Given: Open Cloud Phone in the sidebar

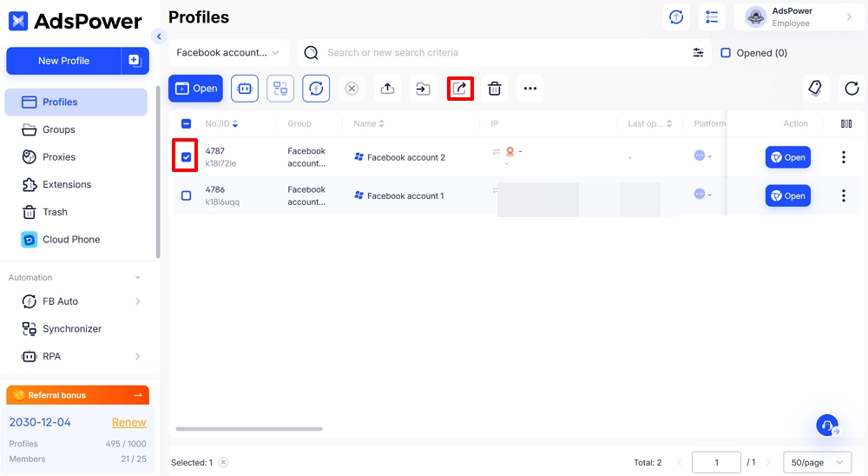Looking at the screenshot, I should pyautogui.click(x=76, y=240).
